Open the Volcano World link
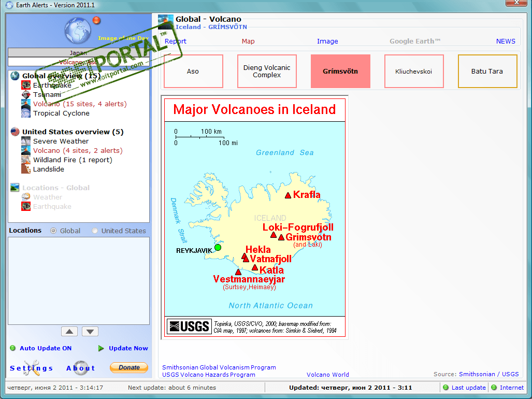Screen dimensions: 532x399 (328, 375)
